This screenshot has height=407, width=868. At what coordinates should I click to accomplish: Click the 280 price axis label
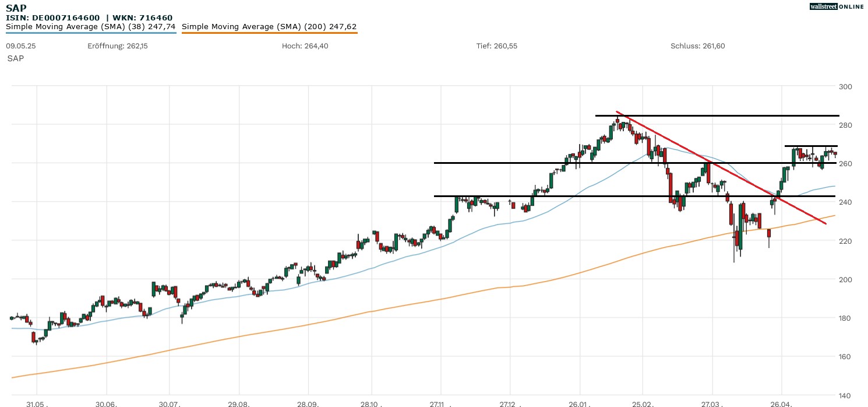click(x=845, y=125)
